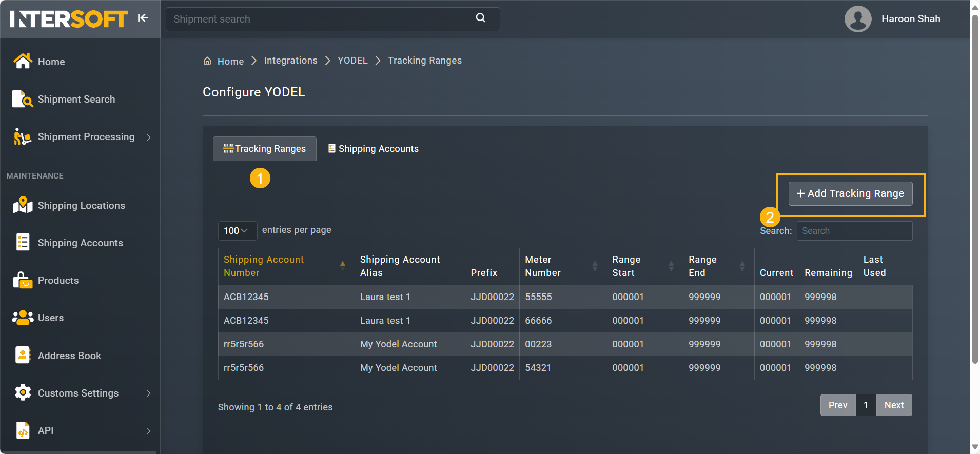
Task: Click meter number 55555 cell
Action: tap(563, 297)
